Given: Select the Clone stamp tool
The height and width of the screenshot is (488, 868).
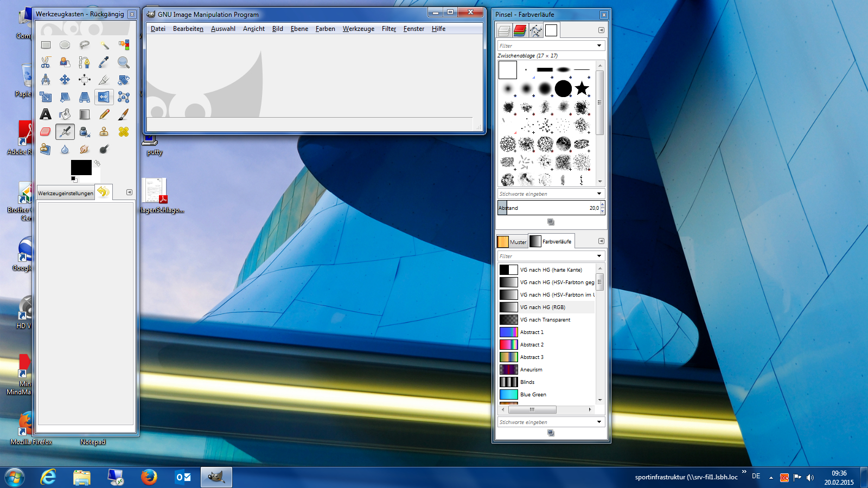Looking at the screenshot, I should [x=104, y=132].
